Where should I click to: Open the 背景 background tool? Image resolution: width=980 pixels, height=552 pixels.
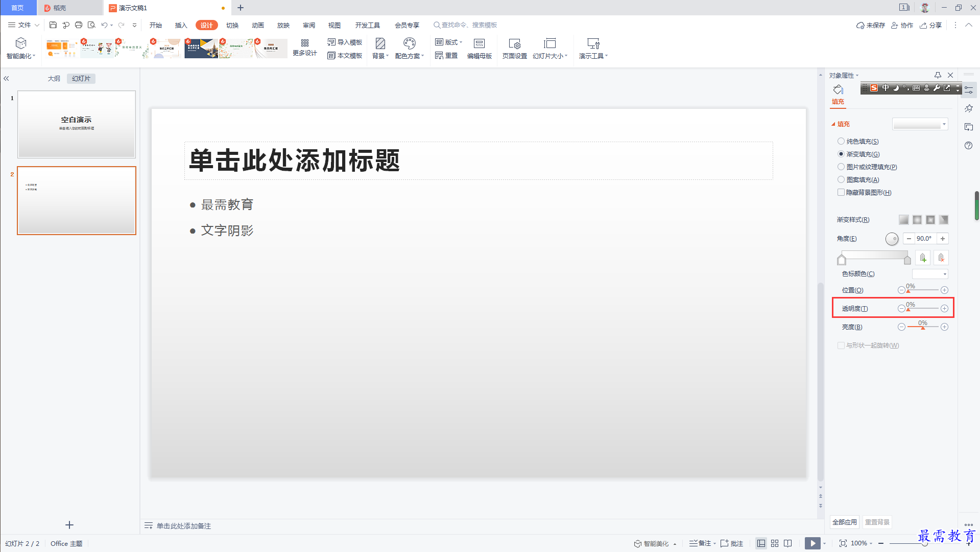click(380, 49)
